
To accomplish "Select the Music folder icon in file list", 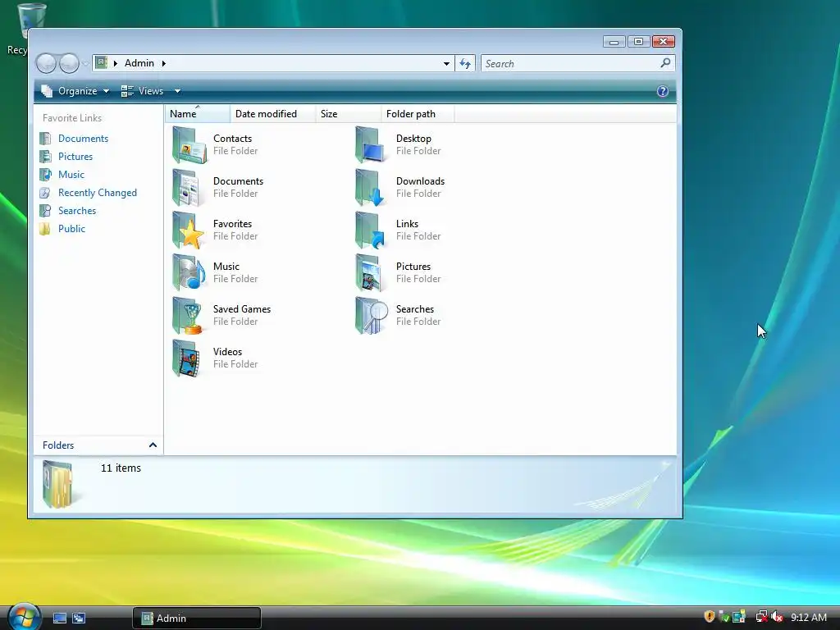I will pos(189,272).
